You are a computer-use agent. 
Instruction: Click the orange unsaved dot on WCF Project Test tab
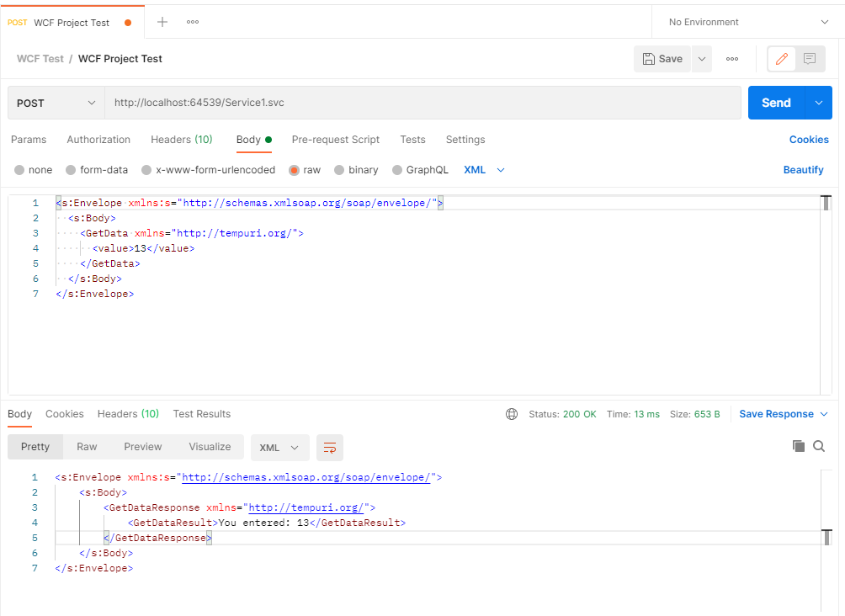click(x=128, y=23)
